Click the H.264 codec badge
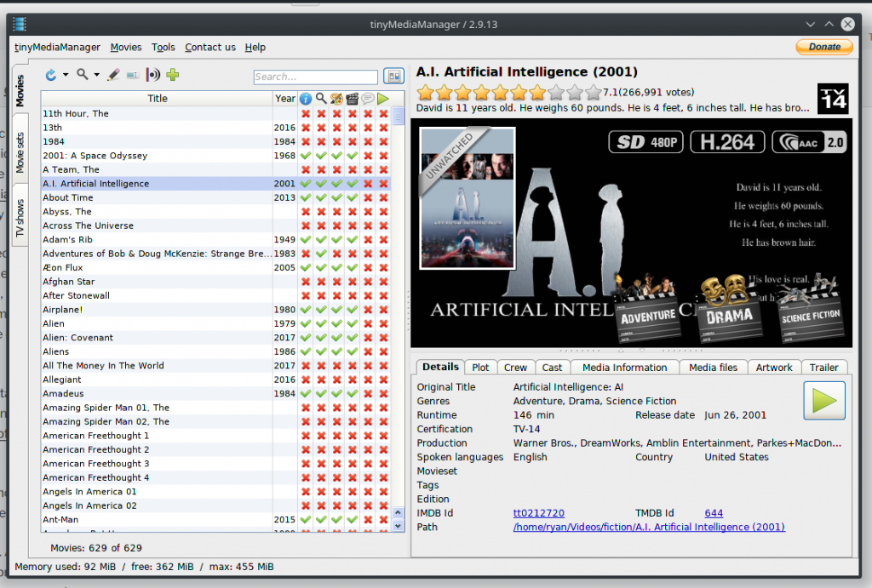 click(727, 142)
